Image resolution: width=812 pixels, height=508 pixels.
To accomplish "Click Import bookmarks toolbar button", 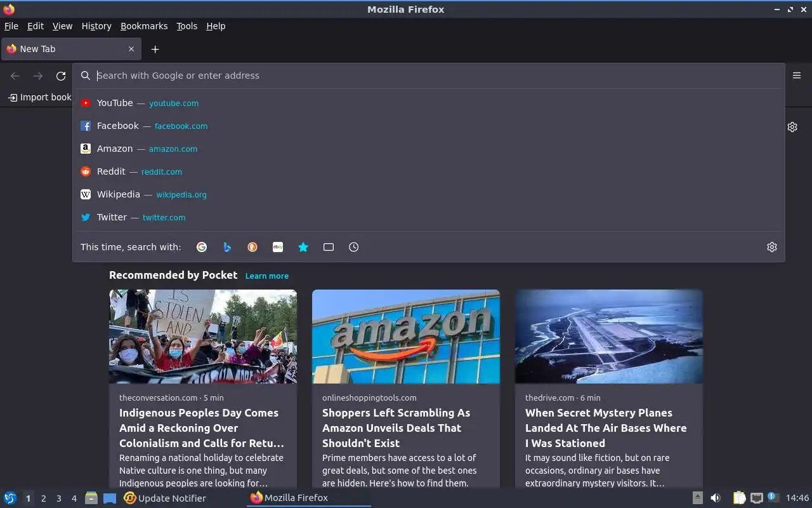I will pyautogui.click(x=39, y=97).
